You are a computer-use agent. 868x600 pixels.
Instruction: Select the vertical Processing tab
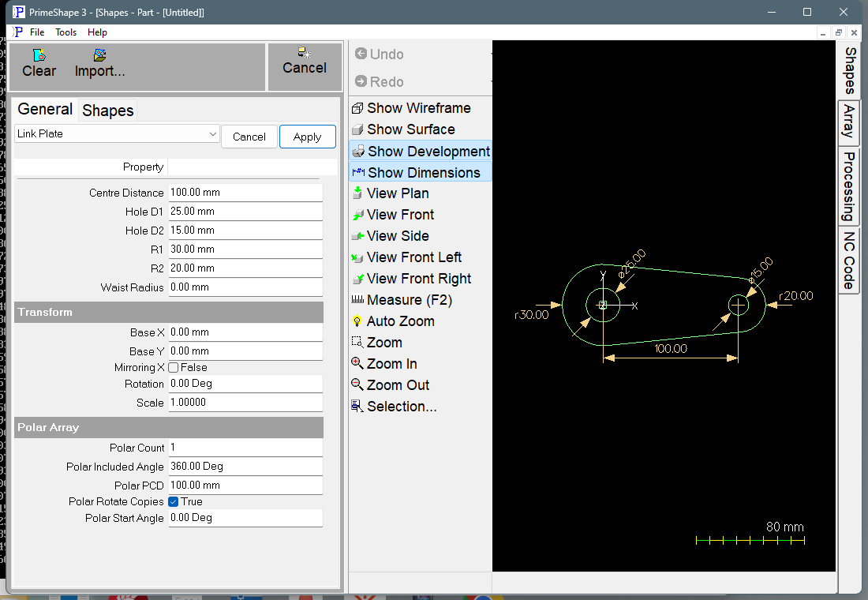849,186
